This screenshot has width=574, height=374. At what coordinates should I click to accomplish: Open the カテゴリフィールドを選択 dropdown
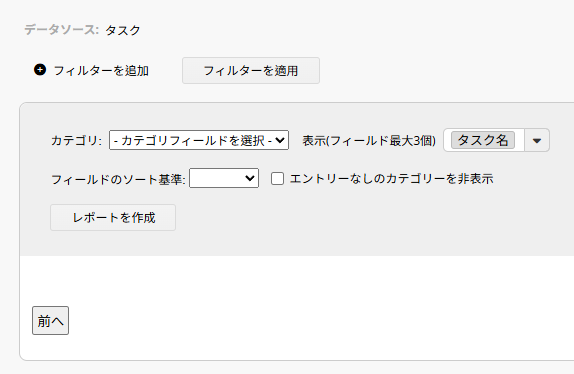click(199, 140)
